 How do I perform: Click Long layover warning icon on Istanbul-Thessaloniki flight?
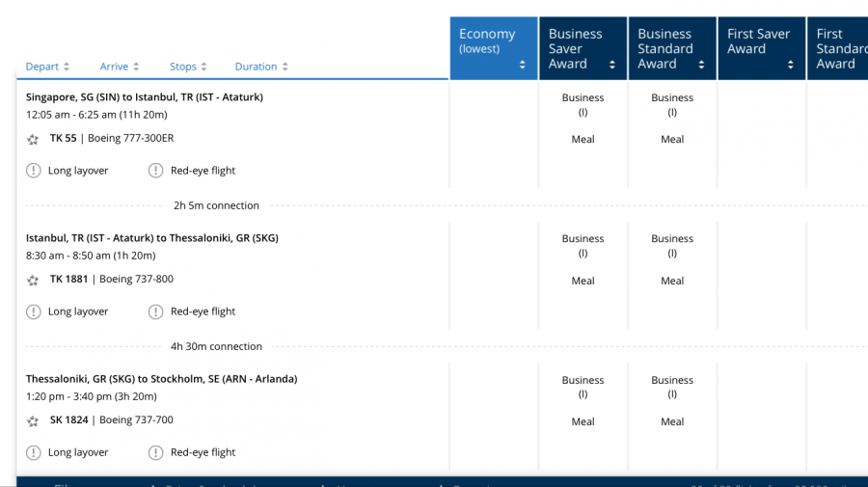click(34, 311)
